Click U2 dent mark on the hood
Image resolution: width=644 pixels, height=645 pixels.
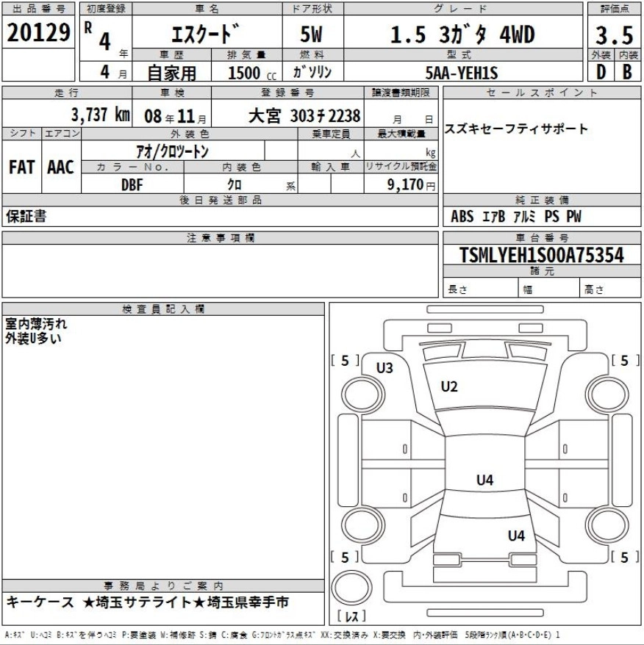[449, 386]
